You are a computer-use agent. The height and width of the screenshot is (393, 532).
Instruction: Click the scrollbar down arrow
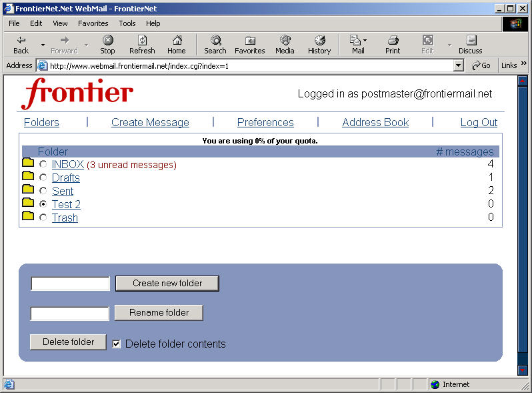(x=523, y=370)
